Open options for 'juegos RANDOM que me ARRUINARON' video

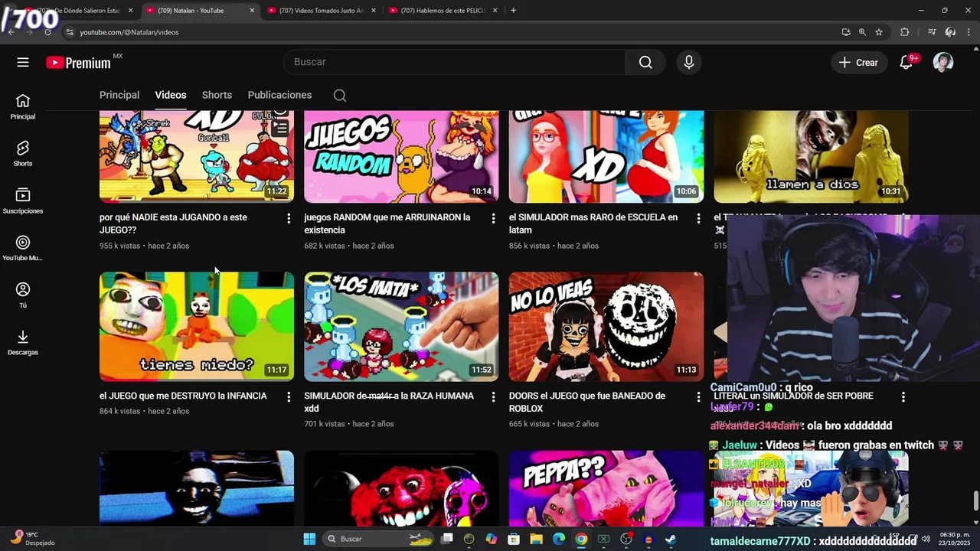[493, 218]
